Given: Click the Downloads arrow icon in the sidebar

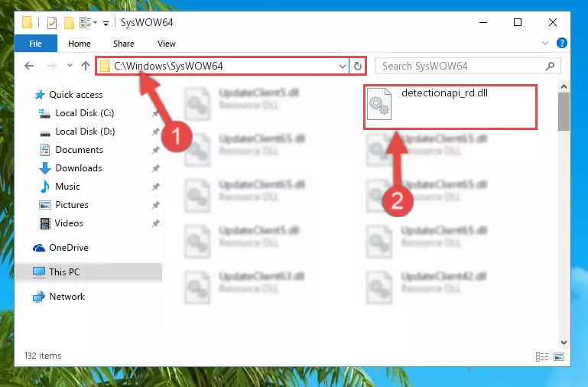Looking at the screenshot, I should 45,168.
